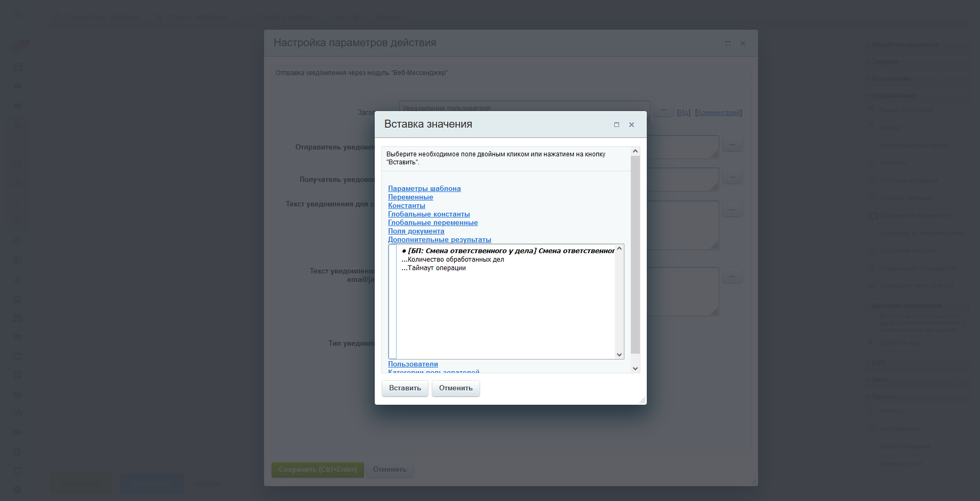Collapse the "Дополнительные результаты" section
Viewport: 980px width, 501px height.
(x=439, y=240)
